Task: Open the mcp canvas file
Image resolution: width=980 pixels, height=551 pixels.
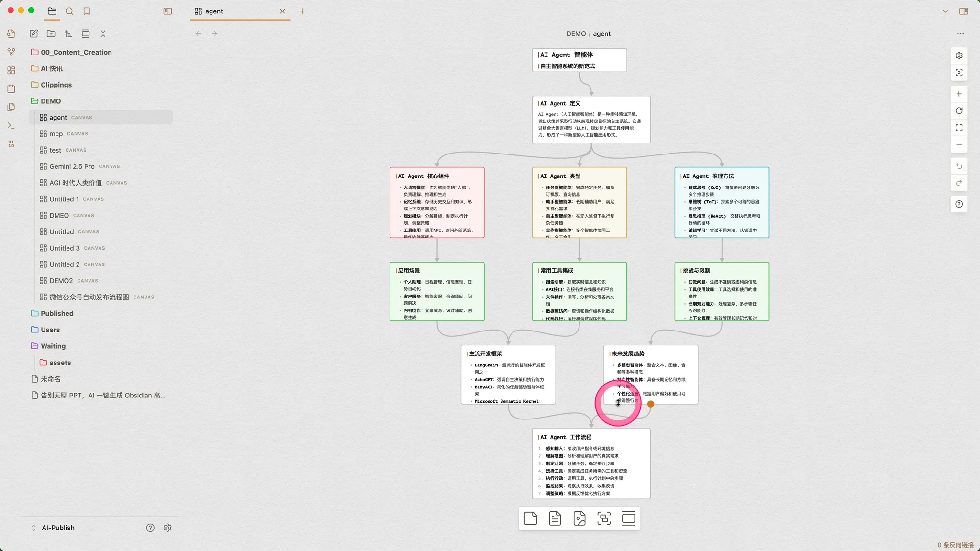Action: pos(56,134)
